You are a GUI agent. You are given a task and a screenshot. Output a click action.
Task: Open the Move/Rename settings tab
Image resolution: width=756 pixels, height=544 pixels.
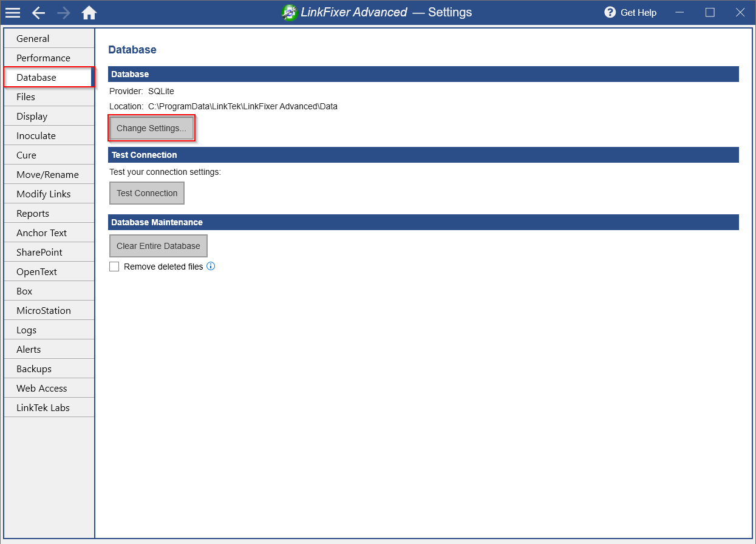pyautogui.click(x=49, y=174)
